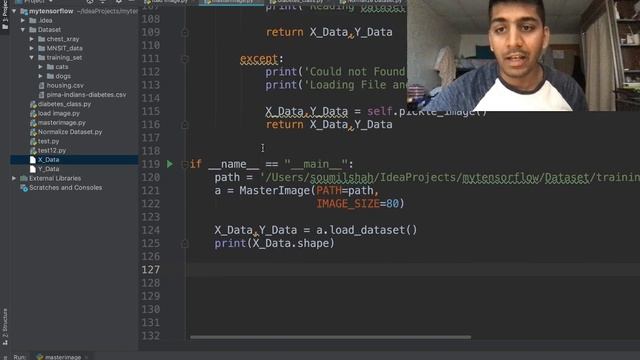Click the editor horizontal scrollbar

click(330, 337)
